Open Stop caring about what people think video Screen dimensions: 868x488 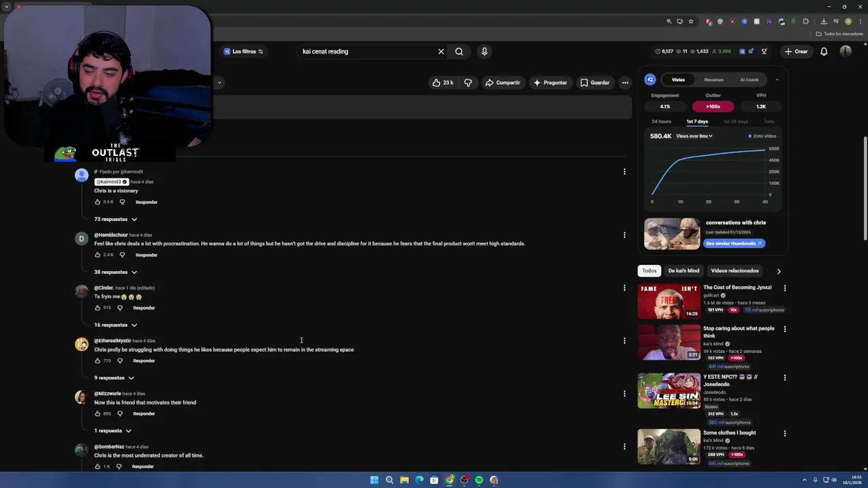[x=669, y=343]
